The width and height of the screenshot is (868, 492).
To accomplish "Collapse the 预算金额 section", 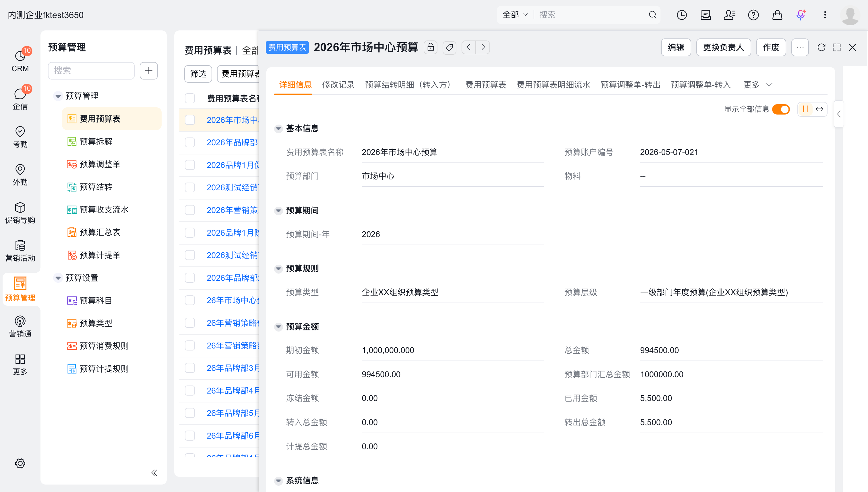I will 278,326.
